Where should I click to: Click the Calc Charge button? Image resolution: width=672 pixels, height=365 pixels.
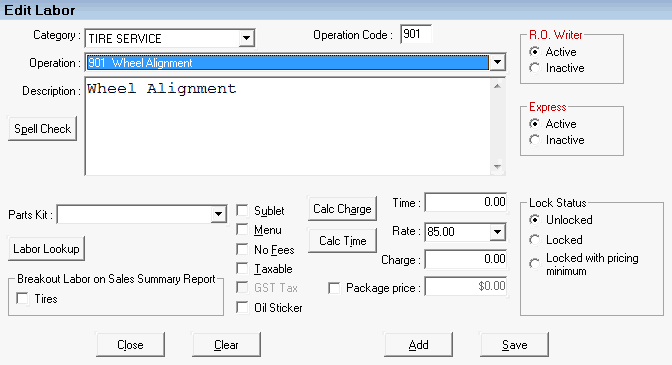pyautogui.click(x=342, y=209)
